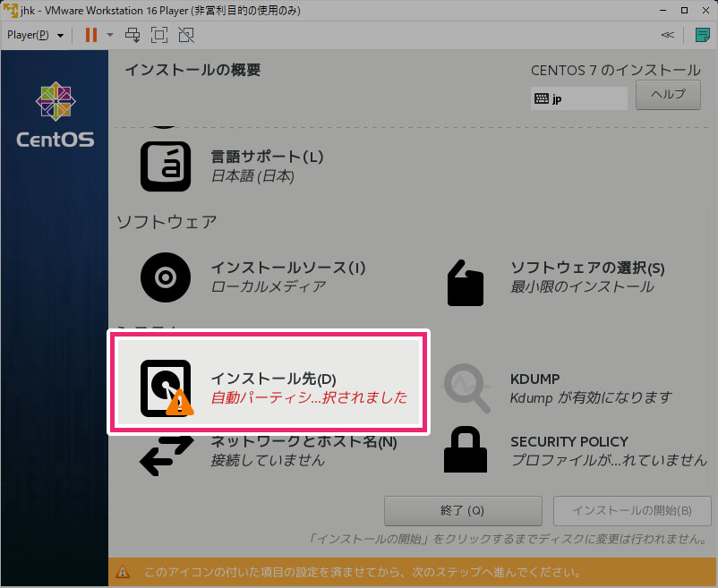
Task: Open the green notes icon in toolbar
Action: (x=703, y=35)
